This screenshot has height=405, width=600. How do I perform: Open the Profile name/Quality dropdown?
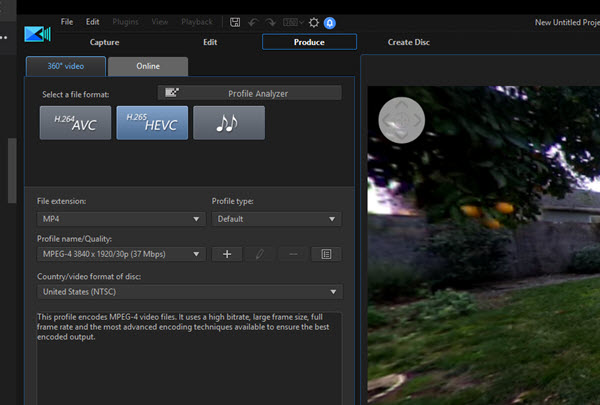tap(121, 254)
